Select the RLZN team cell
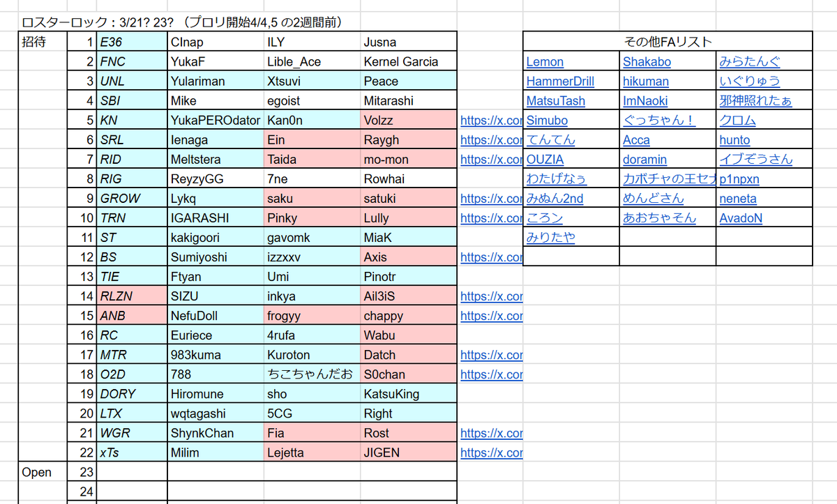Image resolution: width=837 pixels, height=504 pixels. coord(132,296)
